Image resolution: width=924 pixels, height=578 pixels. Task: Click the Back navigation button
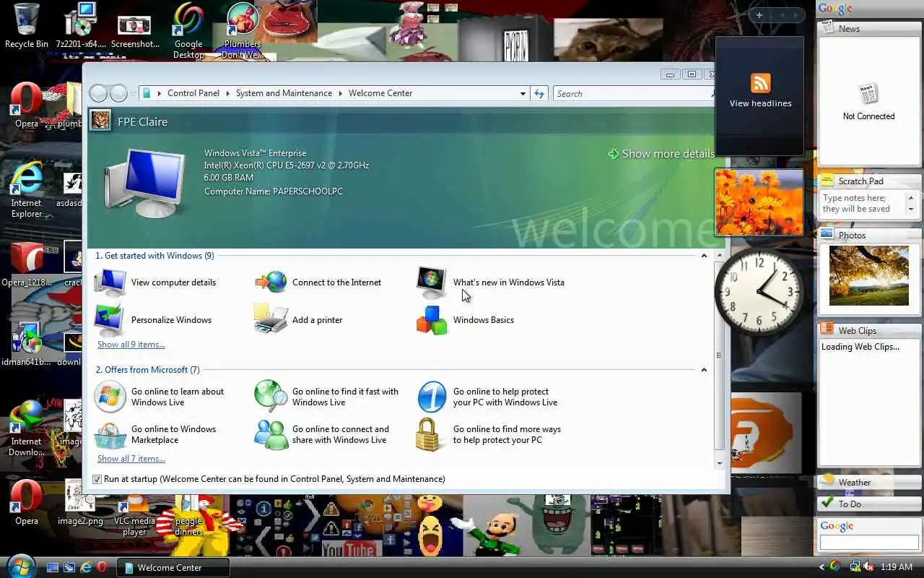[x=99, y=93]
